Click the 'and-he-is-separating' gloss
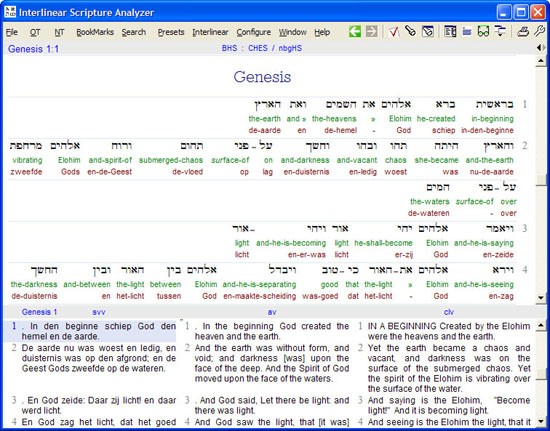The width and height of the screenshot is (550, 431). [259, 284]
